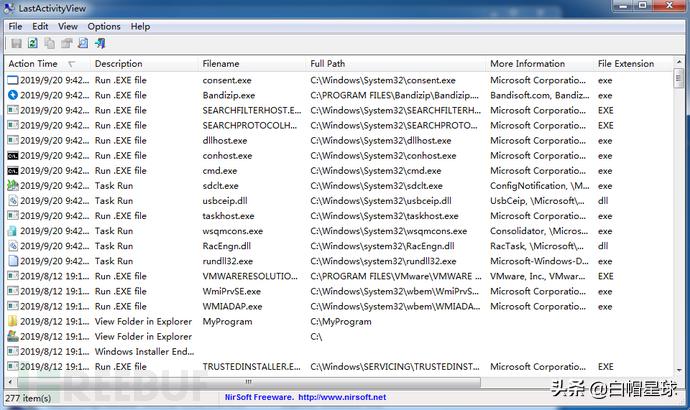Click the usbceip.dll row icon
Screen dimensions: 690x410
(13, 201)
